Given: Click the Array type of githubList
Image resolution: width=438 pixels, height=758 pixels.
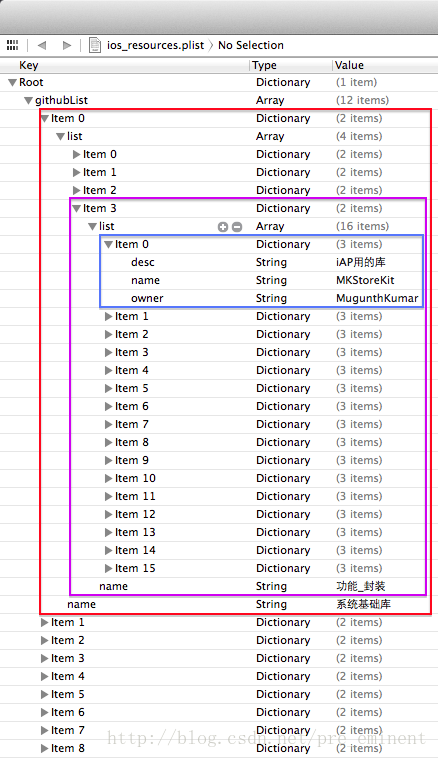Looking at the screenshot, I should pyautogui.click(x=270, y=101).
